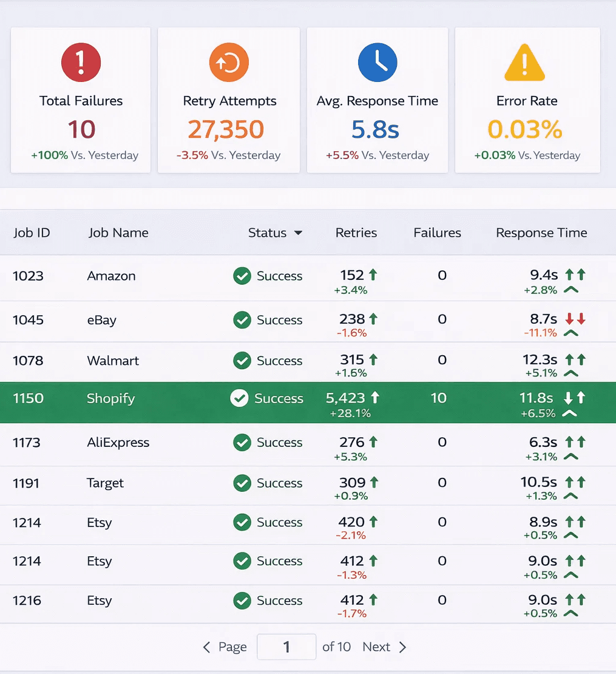
Task: Expand the chevron under Shopify's response time
Action: pos(570,414)
